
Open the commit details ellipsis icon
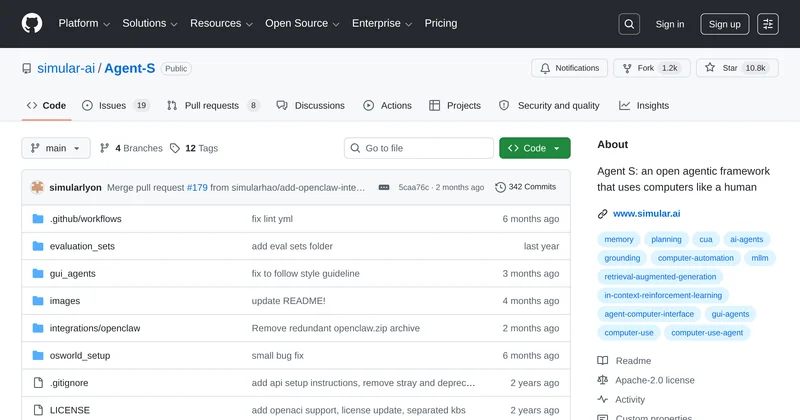coord(384,187)
